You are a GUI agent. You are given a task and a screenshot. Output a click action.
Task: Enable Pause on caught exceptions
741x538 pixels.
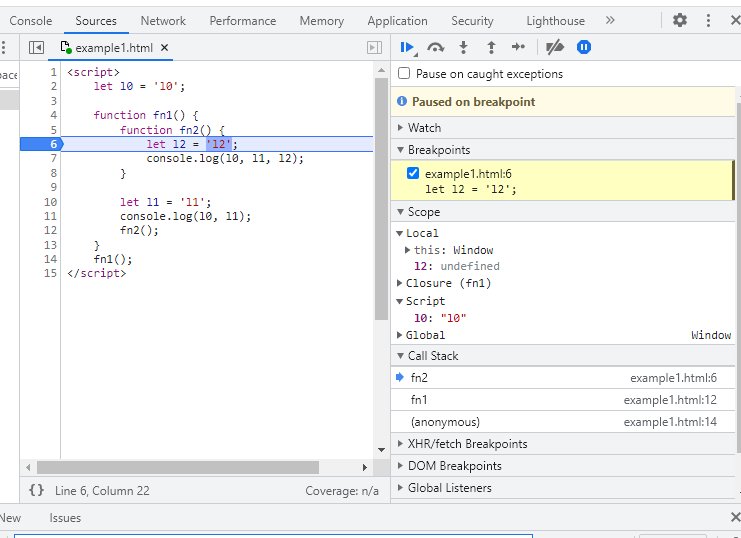tap(404, 73)
